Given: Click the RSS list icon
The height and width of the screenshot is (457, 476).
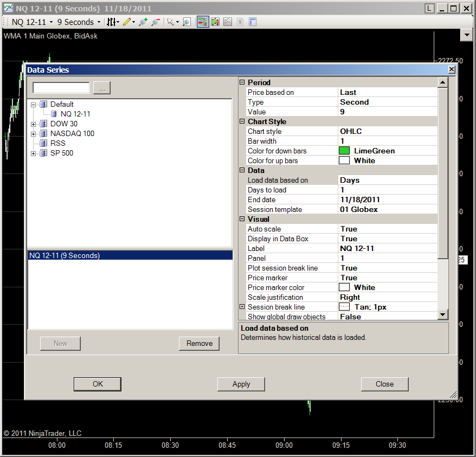Looking at the screenshot, I should click(x=43, y=143).
